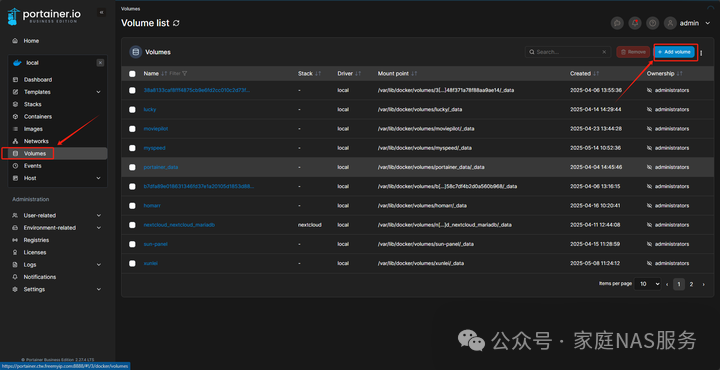Click the Volumes sidebar icon

tap(15, 153)
